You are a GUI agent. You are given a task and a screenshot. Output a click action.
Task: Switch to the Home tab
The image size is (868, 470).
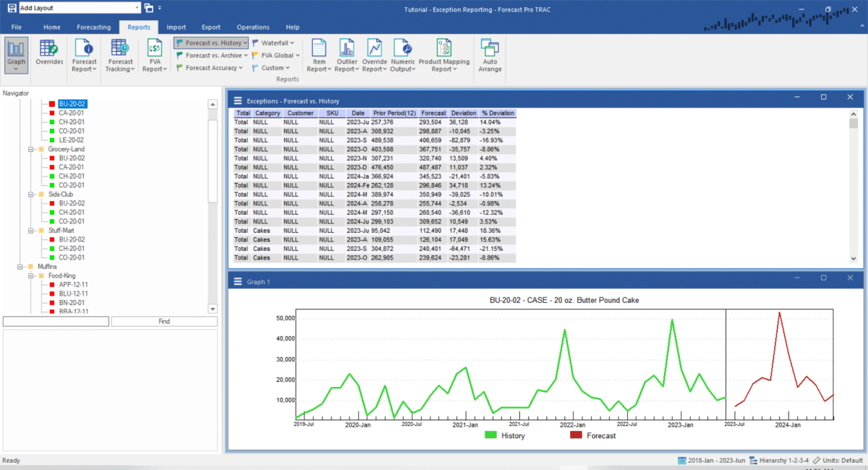coord(52,27)
